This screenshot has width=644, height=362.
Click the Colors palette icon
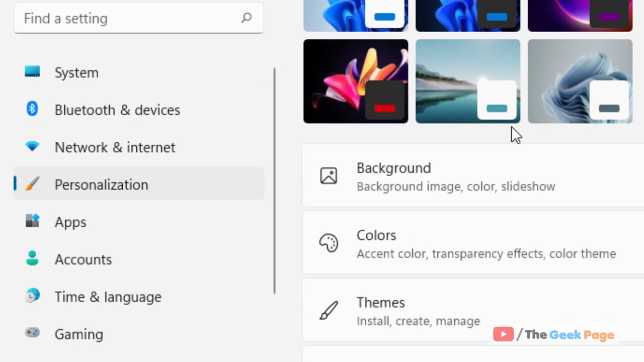329,243
